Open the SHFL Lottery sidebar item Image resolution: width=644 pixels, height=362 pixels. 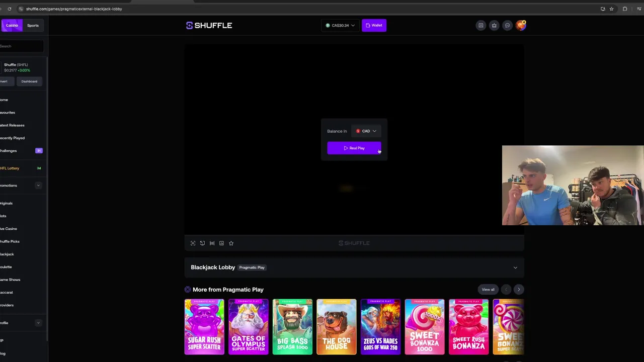click(x=10, y=168)
